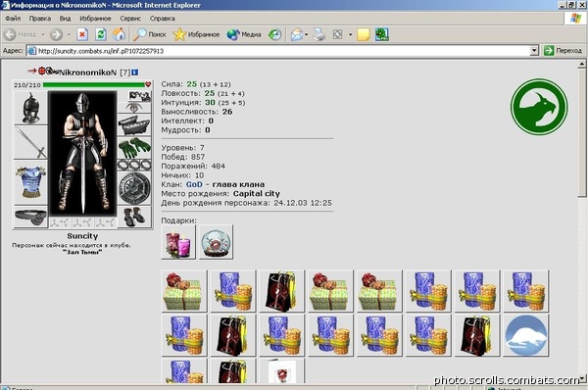Click the blue body armor slot
This screenshot has width=588, height=390.
click(x=30, y=182)
